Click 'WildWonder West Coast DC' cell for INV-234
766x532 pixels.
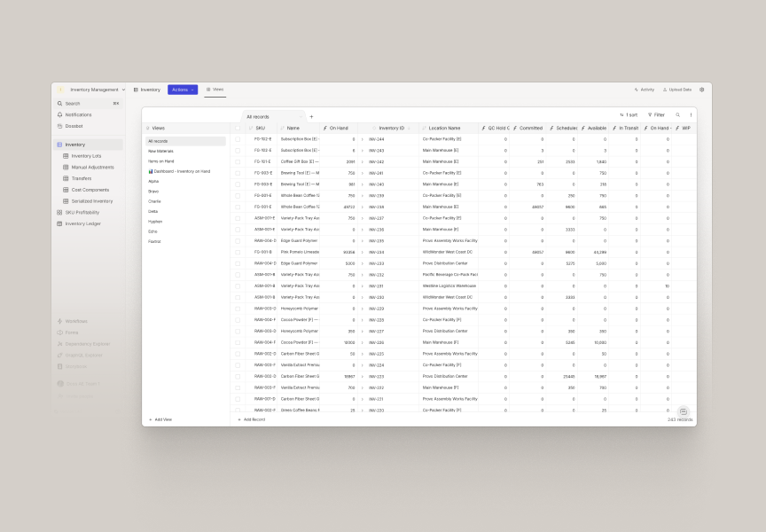point(449,252)
